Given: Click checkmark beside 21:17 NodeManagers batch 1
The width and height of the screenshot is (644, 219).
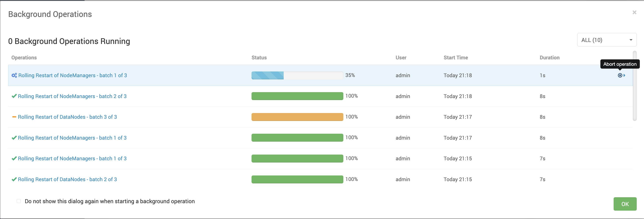Looking at the screenshot, I should (14, 138).
